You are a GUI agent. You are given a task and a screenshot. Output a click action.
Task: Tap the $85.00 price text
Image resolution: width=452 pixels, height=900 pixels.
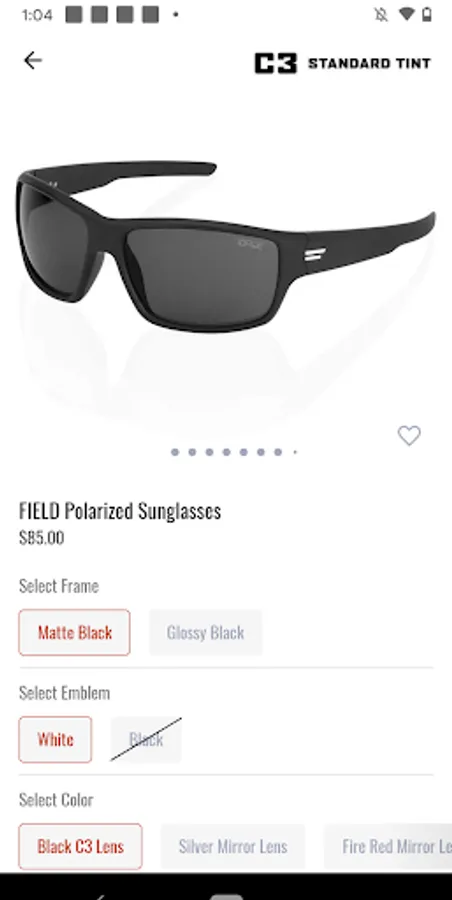tap(41, 538)
